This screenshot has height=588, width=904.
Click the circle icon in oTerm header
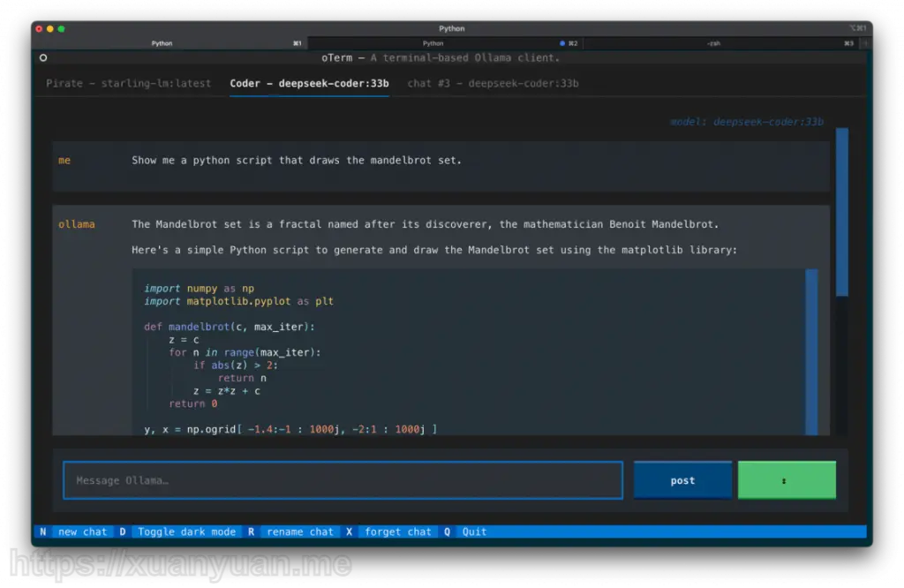tap(43, 57)
